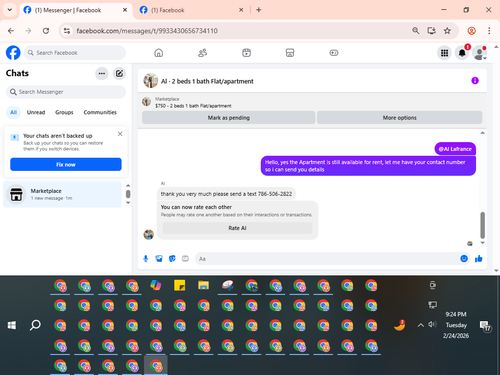Open conversation information purple icon

(475, 81)
